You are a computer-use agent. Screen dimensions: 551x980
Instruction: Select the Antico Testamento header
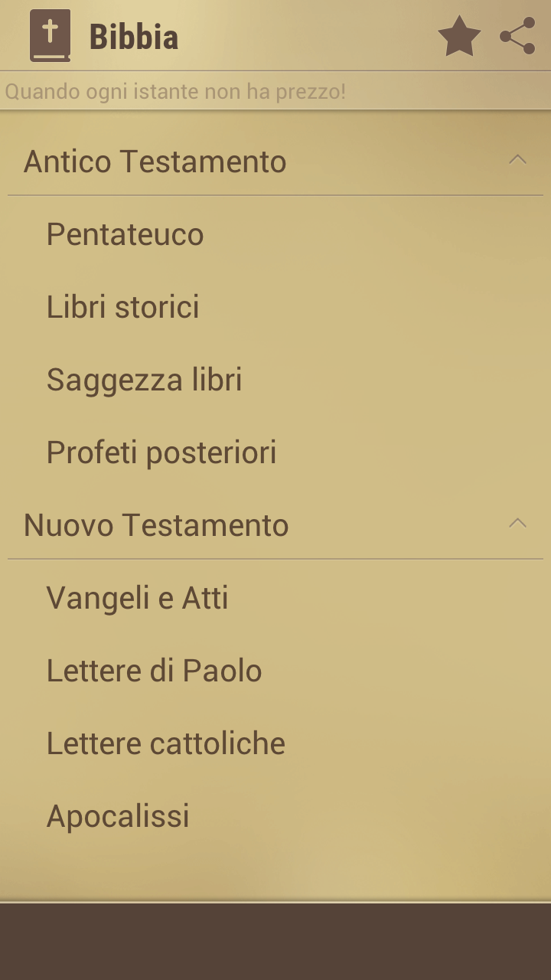pos(275,162)
